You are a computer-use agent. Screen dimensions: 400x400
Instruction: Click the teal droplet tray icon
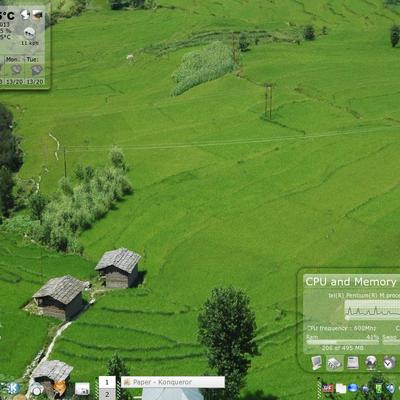pyautogui.click(x=390, y=388)
